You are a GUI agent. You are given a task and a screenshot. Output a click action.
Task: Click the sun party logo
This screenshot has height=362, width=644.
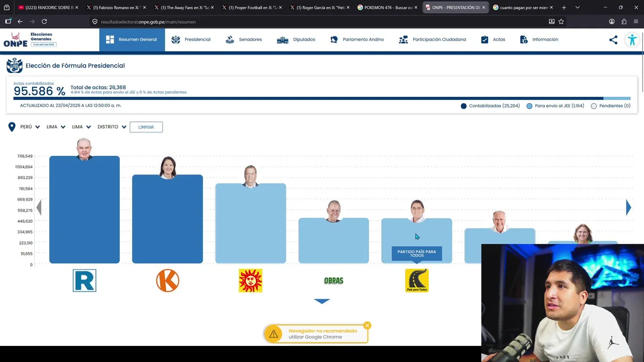251,281
